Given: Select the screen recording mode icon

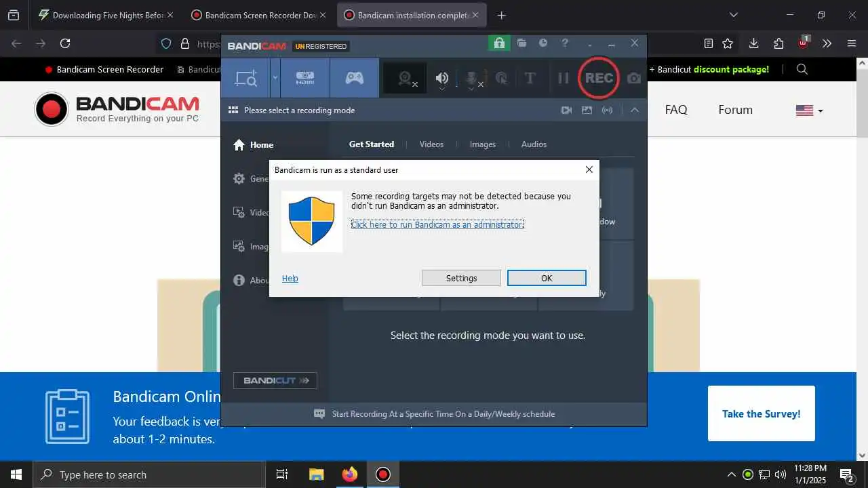Looking at the screenshot, I should [245, 78].
